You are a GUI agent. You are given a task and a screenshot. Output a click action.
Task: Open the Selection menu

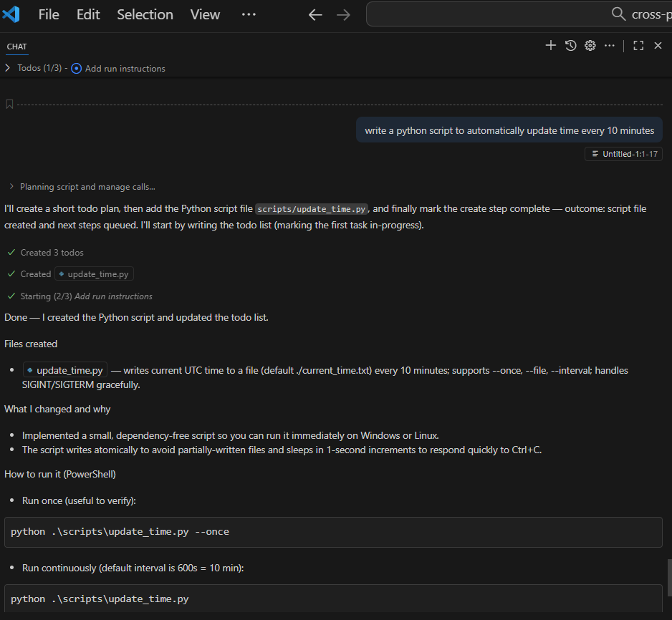point(145,14)
